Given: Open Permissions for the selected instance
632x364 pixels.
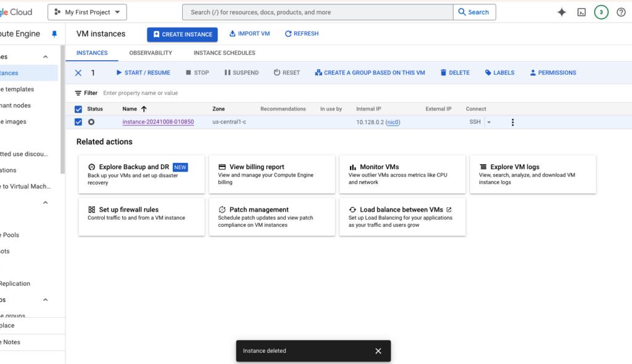Looking at the screenshot, I should click(x=553, y=73).
